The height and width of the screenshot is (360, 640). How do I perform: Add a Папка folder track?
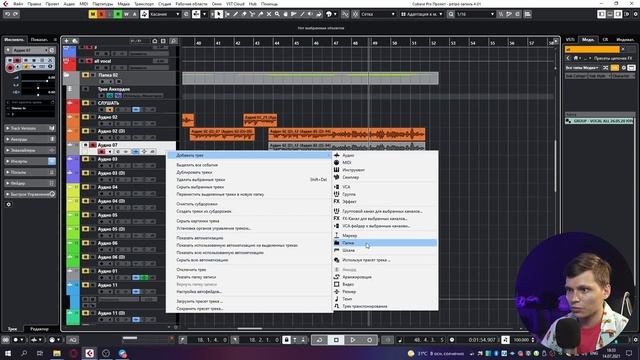[x=385, y=243]
